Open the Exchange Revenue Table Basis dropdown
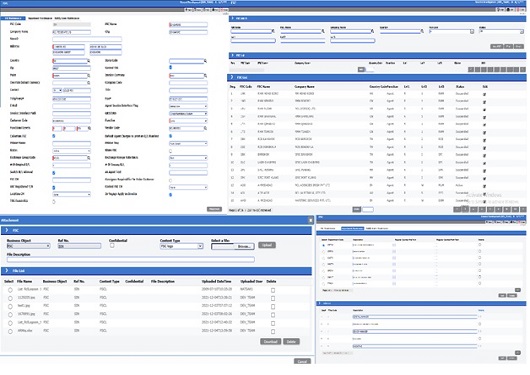This screenshot has height=375, width=530. pyautogui.click(x=188, y=158)
